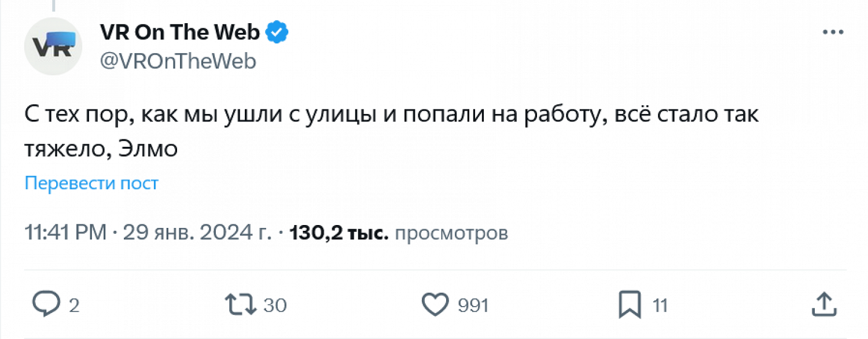Click the VR On The Web display name

(x=180, y=33)
